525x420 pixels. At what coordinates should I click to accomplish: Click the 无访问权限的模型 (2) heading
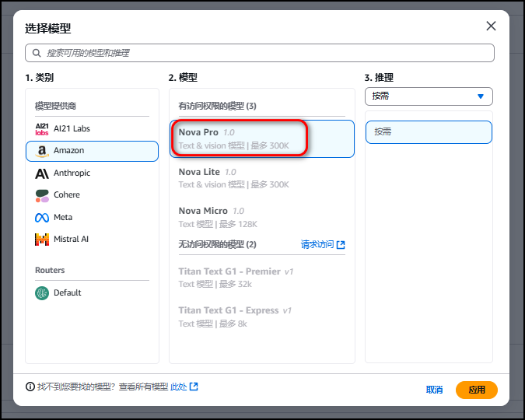[217, 244]
